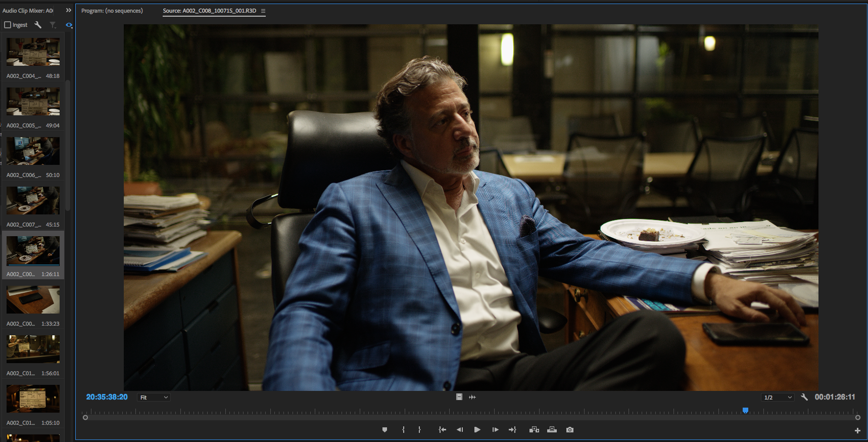Select the clip thumbnail with duration 1:33:23
Image resolution: width=868 pixels, height=442 pixels.
[x=33, y=300]
